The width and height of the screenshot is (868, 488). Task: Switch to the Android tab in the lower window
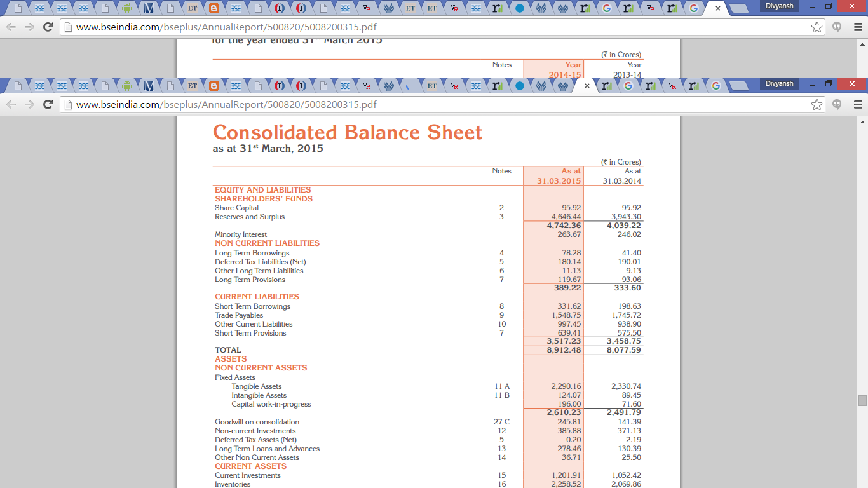[x=126, y=86]
